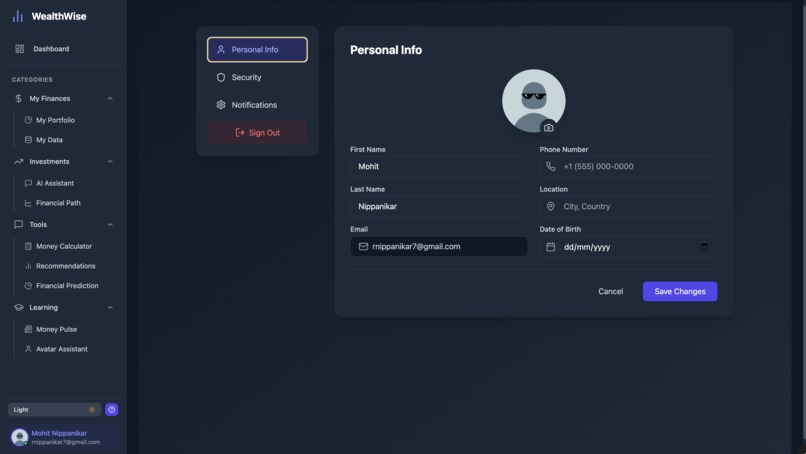Image resolution: width=806 pixels, height=454 pixels.
Task: Click the person icon beside Avatar Assistant
Action: click(28, 349)
